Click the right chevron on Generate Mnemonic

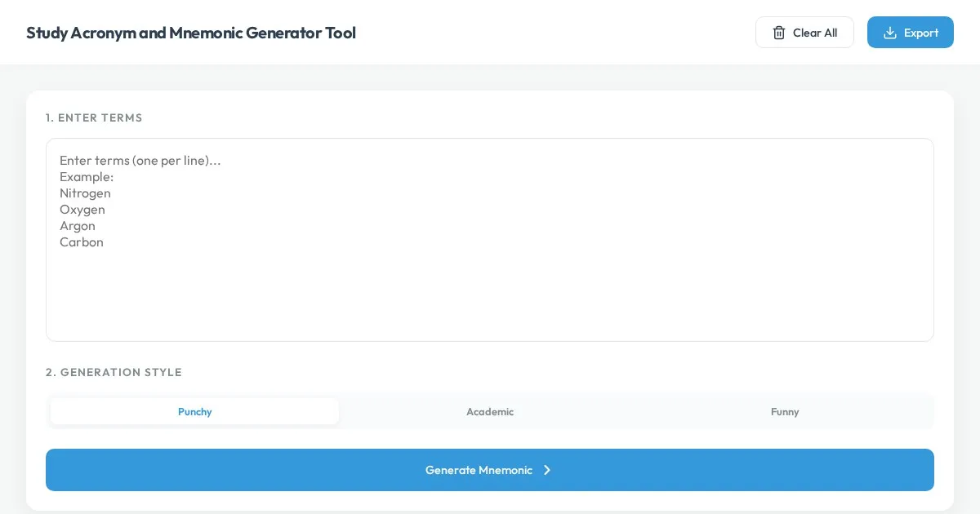click(x=547, y=470)
